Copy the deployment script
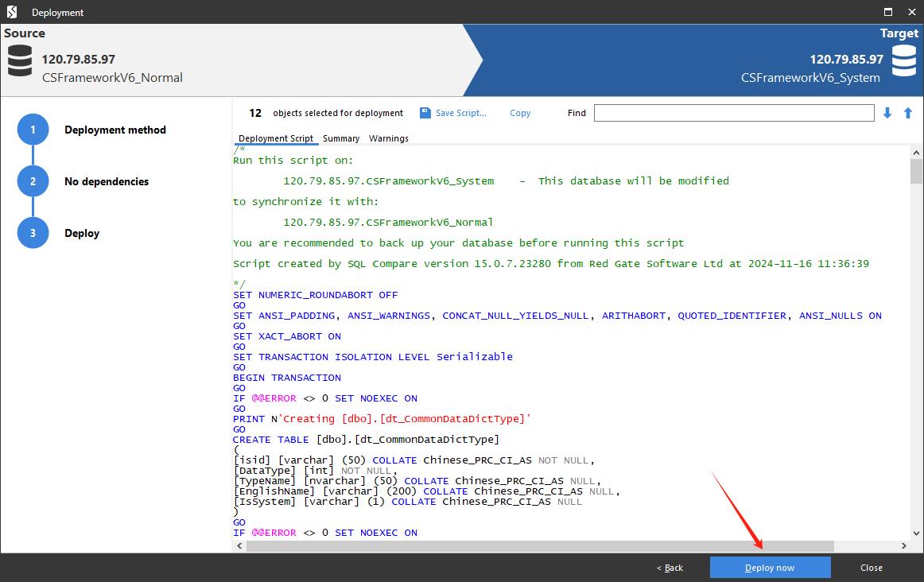This screenshot has width=924, height=582. [x=520, y=113]
